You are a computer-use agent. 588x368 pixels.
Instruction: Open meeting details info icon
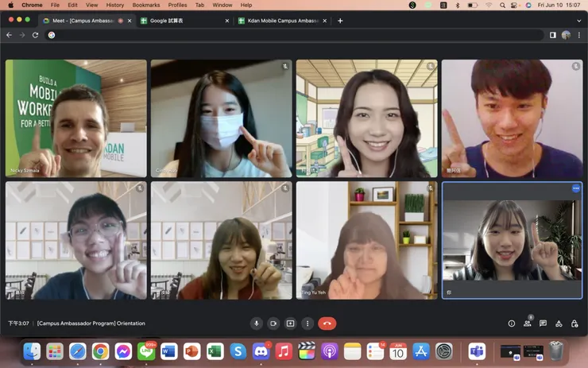512,323
